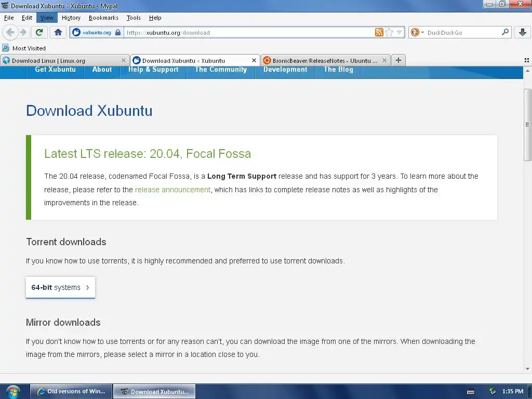
Task: Open About navigation item
Action: [102, 70]
